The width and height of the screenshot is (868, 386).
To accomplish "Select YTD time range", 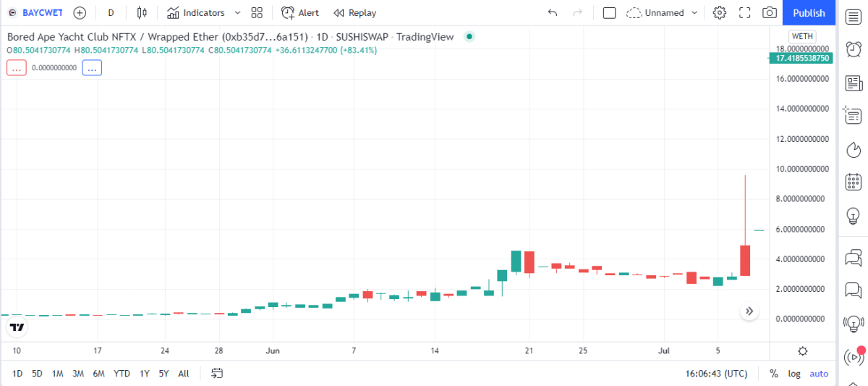I will pyautogui.click(x=122, y=374).
